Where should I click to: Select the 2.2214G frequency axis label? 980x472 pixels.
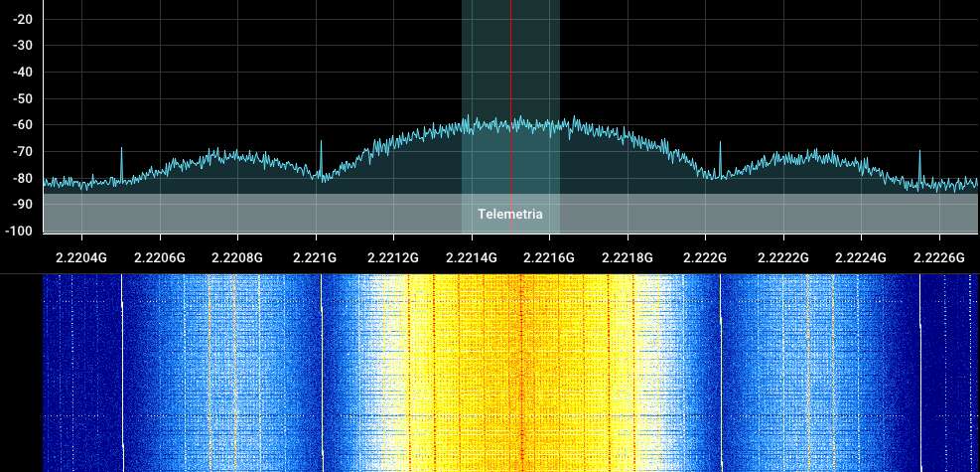tap(472, 257)
